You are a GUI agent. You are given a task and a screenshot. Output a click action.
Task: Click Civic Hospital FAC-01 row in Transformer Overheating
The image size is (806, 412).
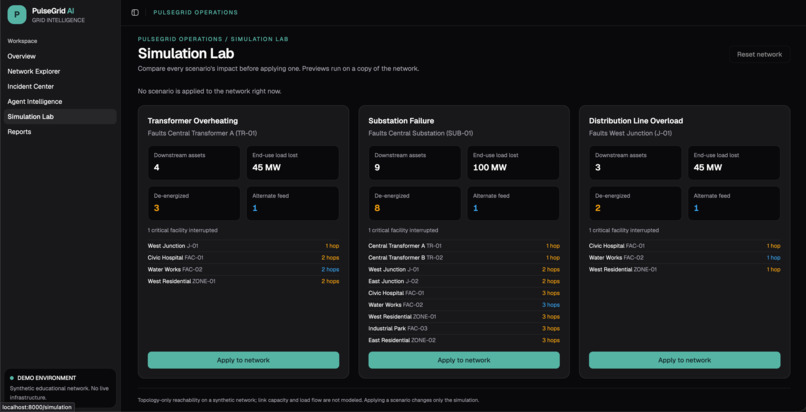coord(243,258)
